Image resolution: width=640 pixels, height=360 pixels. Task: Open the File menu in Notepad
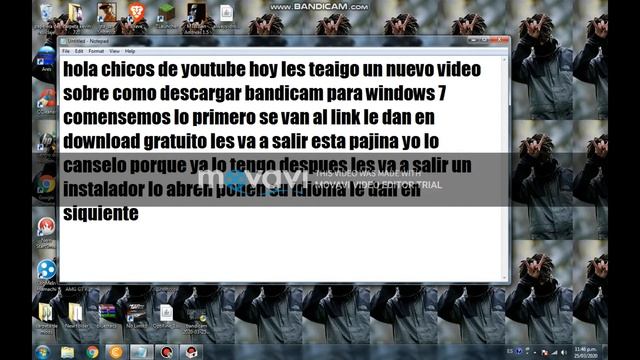tap(66, 51)
